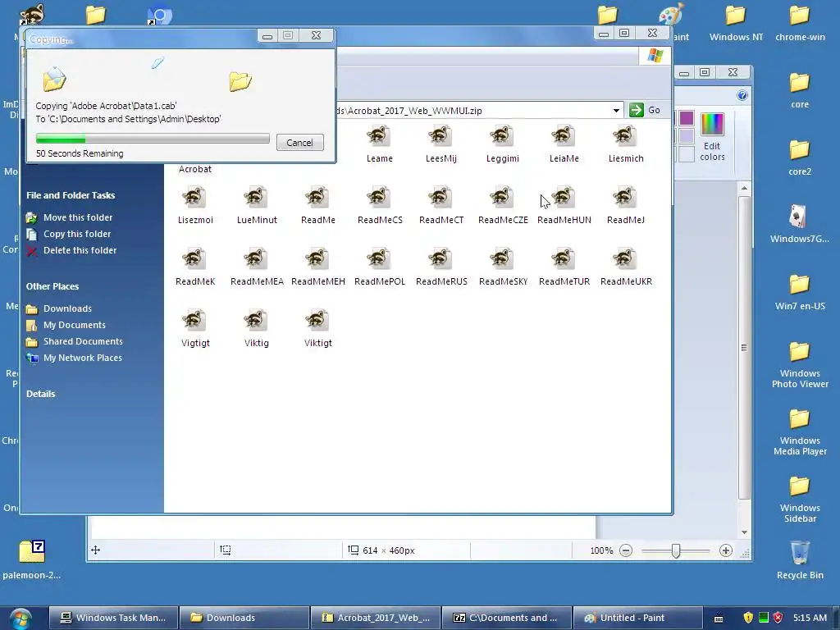Click Copy this folder task
The height and width of the screenshot is (630, 840).
click(x=77, y=234)
